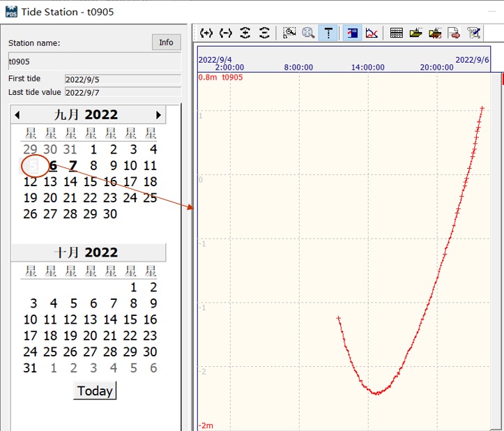
Task: Click the 2:00:00 time axis label
Action: point(229,67)
